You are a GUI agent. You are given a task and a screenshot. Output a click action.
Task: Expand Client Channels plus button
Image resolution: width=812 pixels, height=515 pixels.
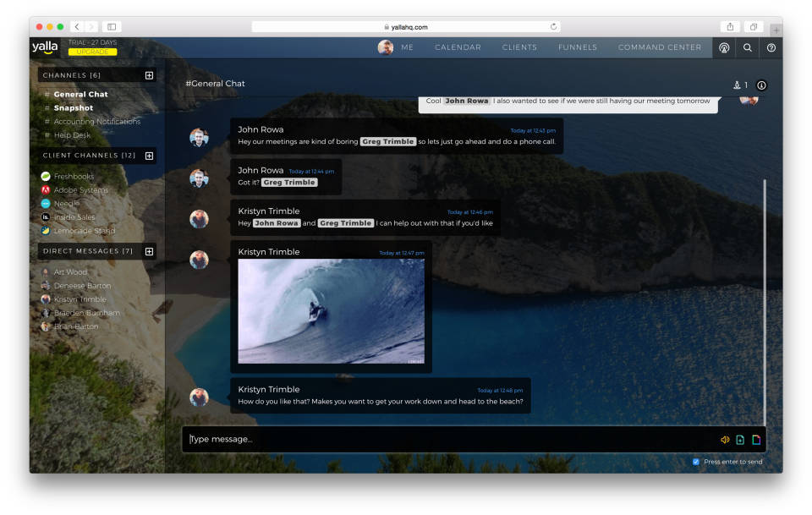(150, 156)
